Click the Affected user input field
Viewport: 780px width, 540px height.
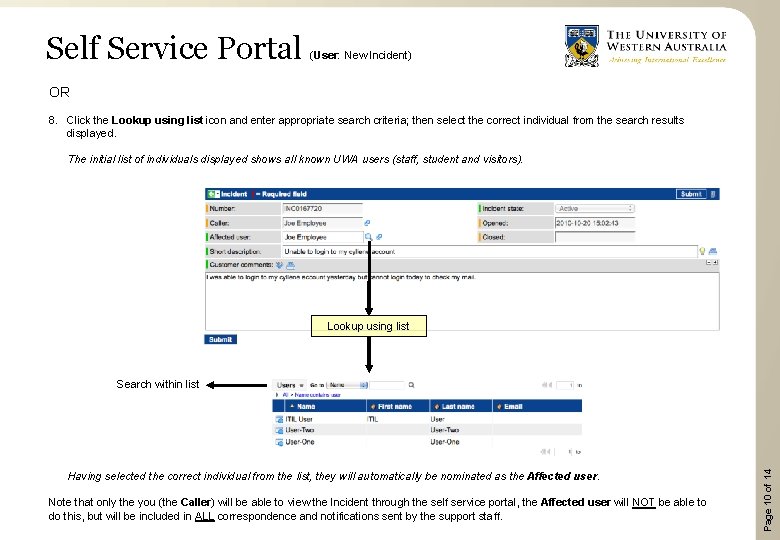(x=322, y=237)
